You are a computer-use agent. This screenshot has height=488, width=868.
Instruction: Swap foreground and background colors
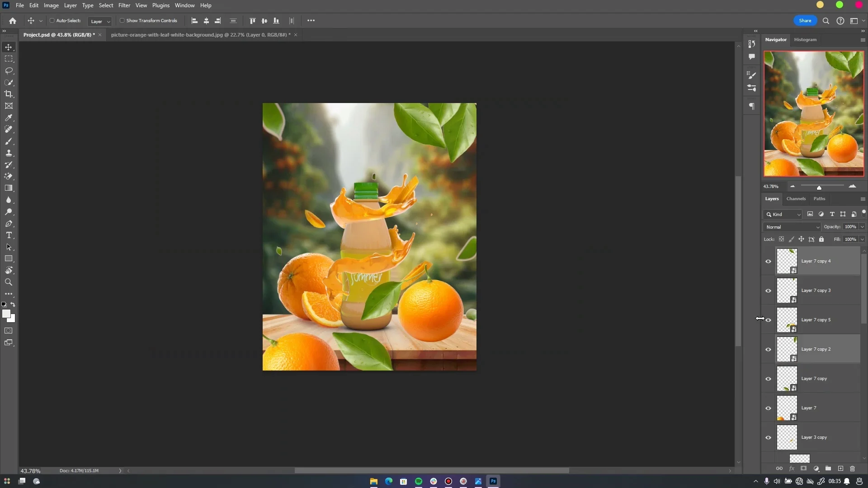(x=13, y=305)
